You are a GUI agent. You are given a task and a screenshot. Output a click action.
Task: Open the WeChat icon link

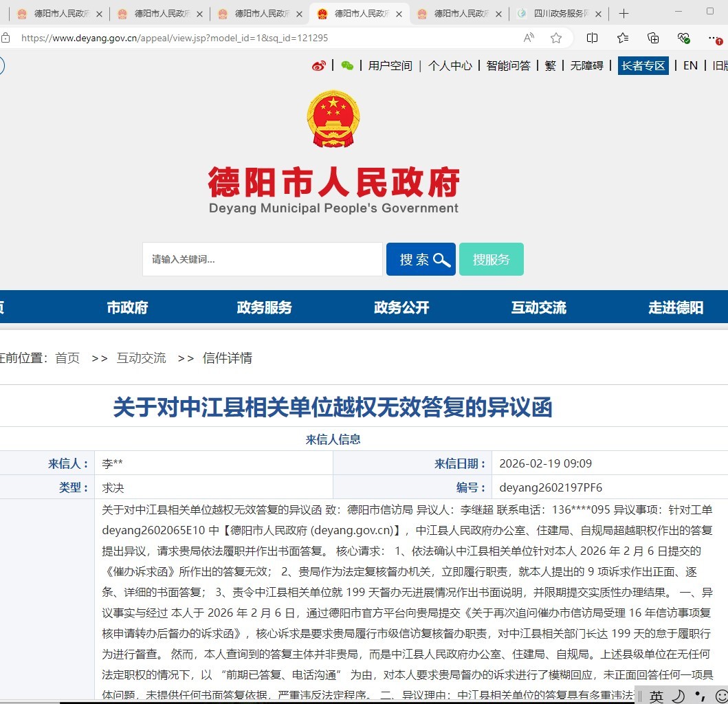(x=348, y=65)
